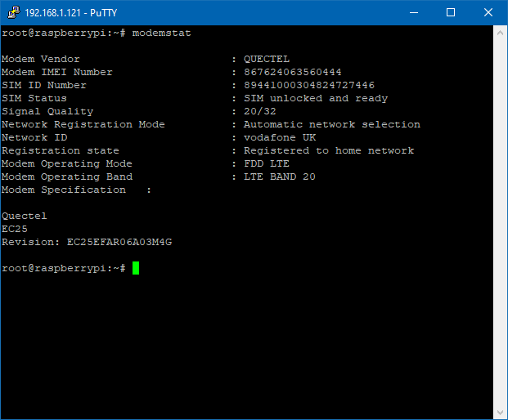Click the 'Registration state' label

pyautogui.click(x=61, y=151)
